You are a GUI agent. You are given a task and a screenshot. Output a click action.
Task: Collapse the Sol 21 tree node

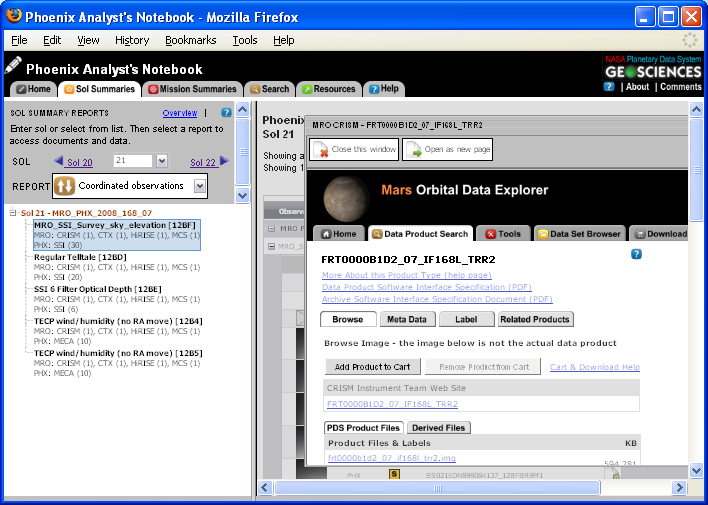[x=13, y=213]
